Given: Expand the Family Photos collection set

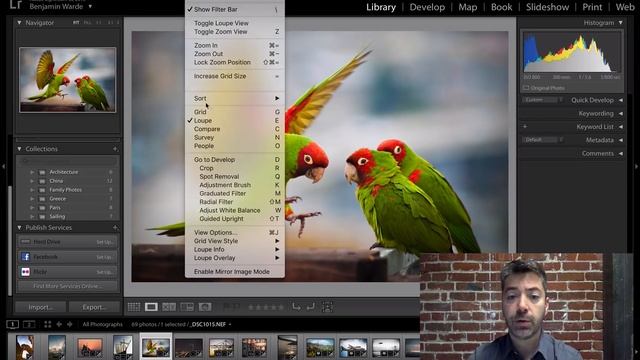Looking at the screenshot, I should click(32, 190).
